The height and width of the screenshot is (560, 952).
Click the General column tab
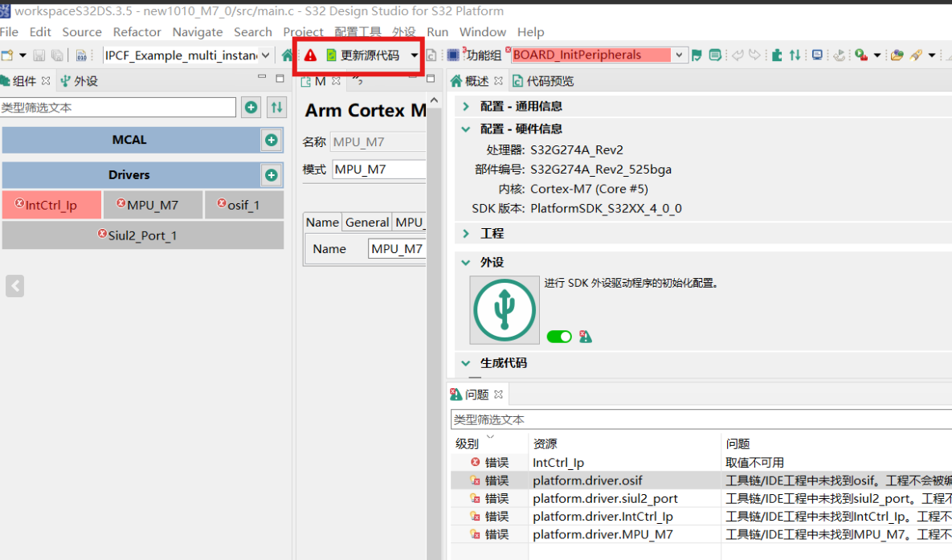(366, 223)
